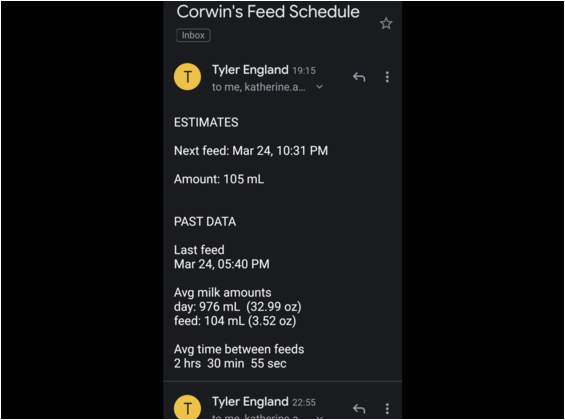Open the sender avatar on the 22:55 message

coord(187,407)
